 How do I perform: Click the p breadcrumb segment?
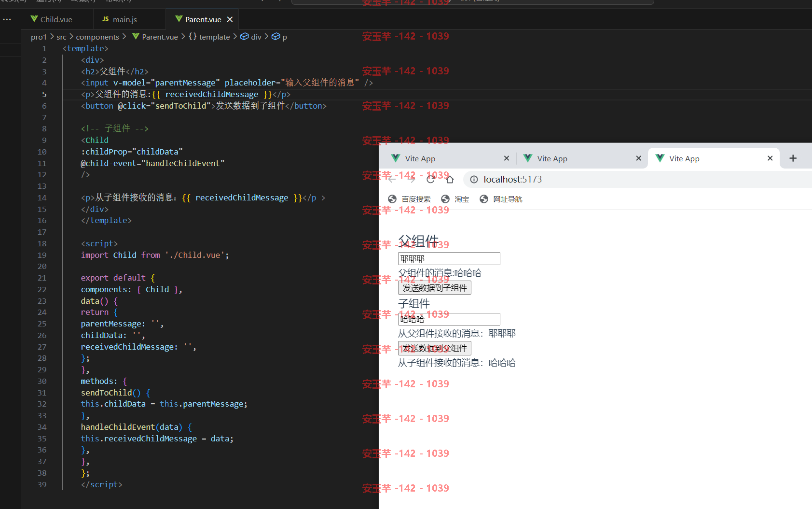(285, 37)
